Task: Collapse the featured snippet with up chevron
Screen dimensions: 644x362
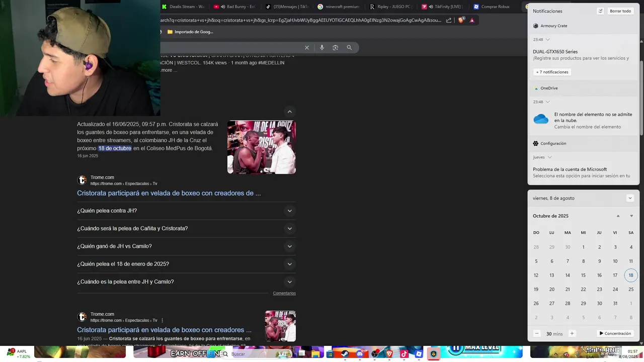Action: [x=289, y=111]
